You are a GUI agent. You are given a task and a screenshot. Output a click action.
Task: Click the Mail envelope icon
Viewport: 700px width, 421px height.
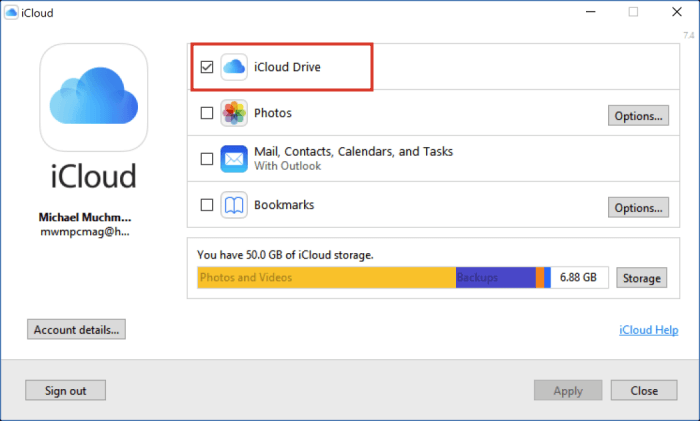click(x=234, y=158)
